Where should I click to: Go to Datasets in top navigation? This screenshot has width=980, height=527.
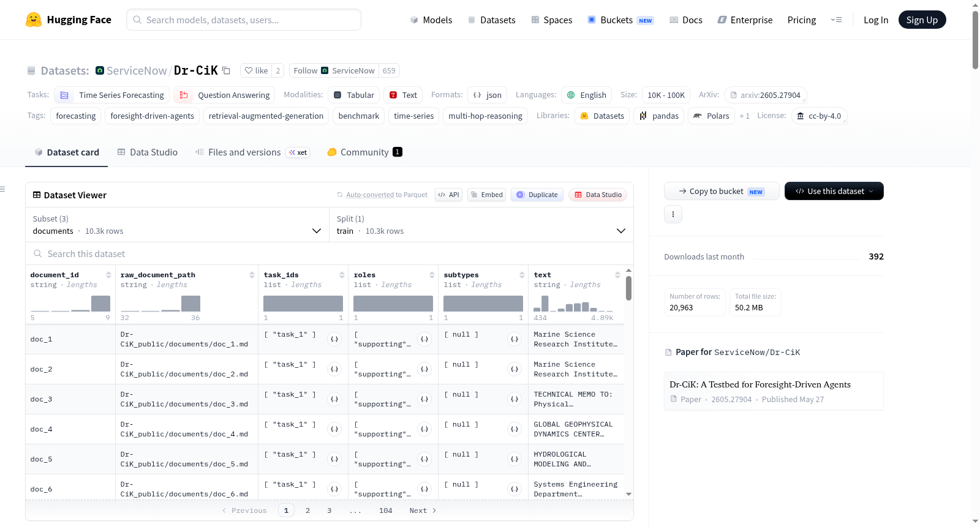click(x=491, y=20)
